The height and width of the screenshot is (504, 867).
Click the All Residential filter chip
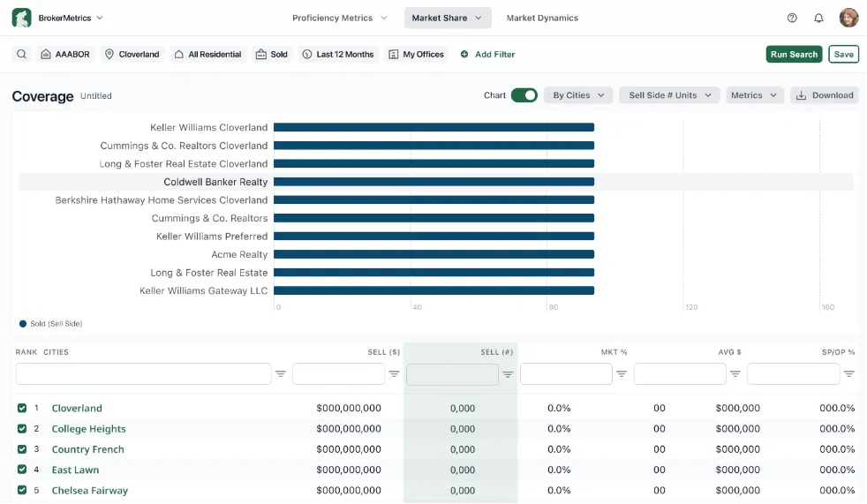(207, 54)
